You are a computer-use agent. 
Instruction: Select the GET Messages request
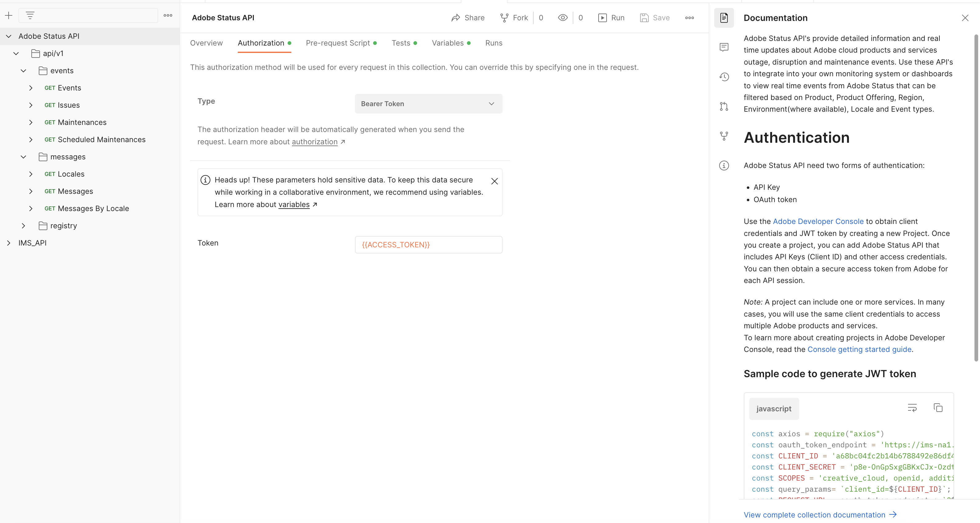pos(75,191)
